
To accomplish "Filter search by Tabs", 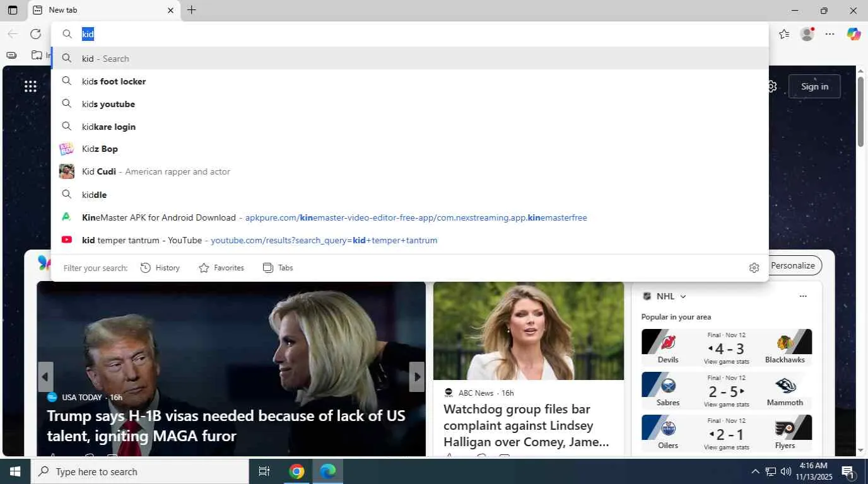I will tap(278, 268).
